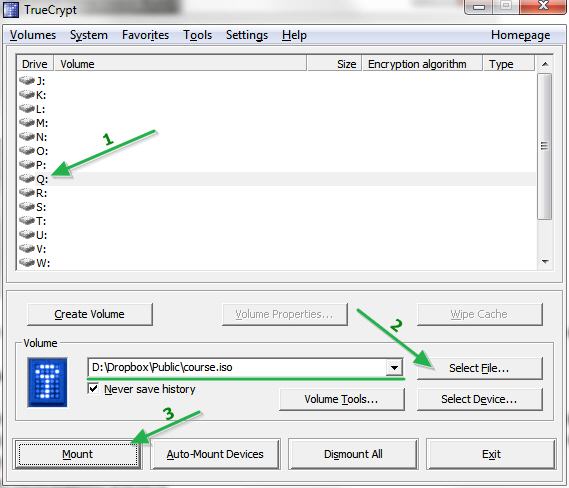
Task: Click the U: drive icon
Action: tap(27, 235)
